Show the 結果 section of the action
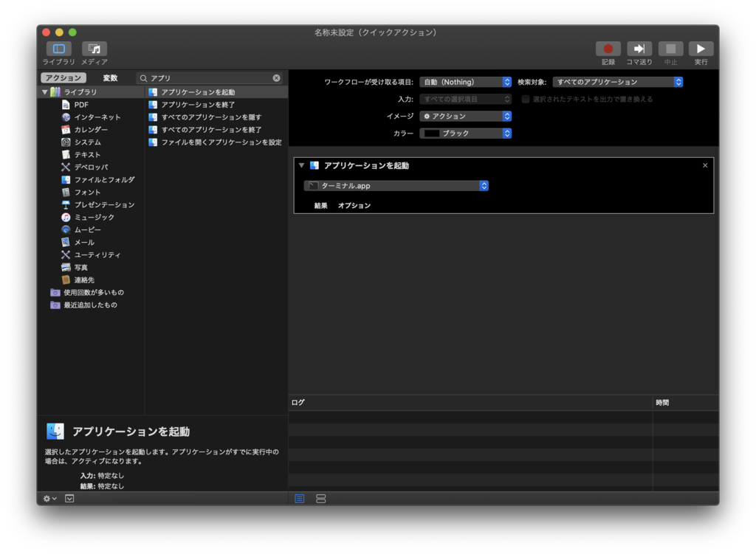The height and width of the screenshot is (554, 756). (x=320, y=206)
